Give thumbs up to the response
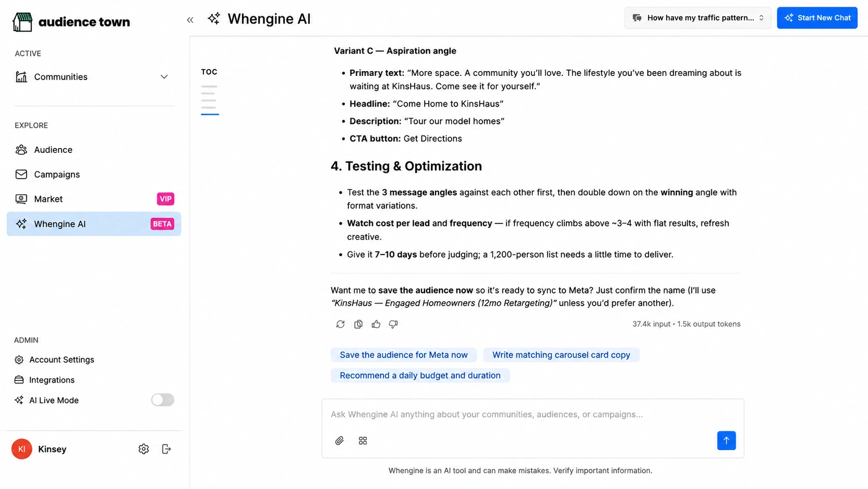The height and width of the screenshot is (489, 868). click(x=376, y=324)
